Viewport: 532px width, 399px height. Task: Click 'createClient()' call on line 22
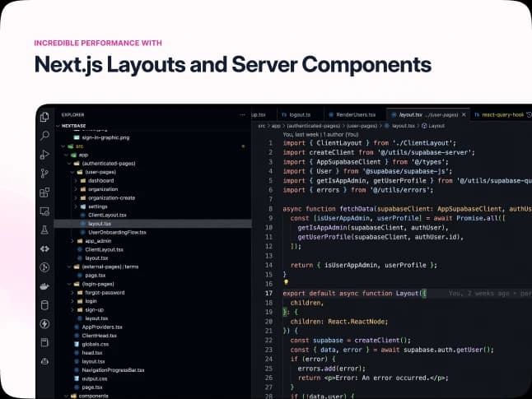[x=382, y=340]
